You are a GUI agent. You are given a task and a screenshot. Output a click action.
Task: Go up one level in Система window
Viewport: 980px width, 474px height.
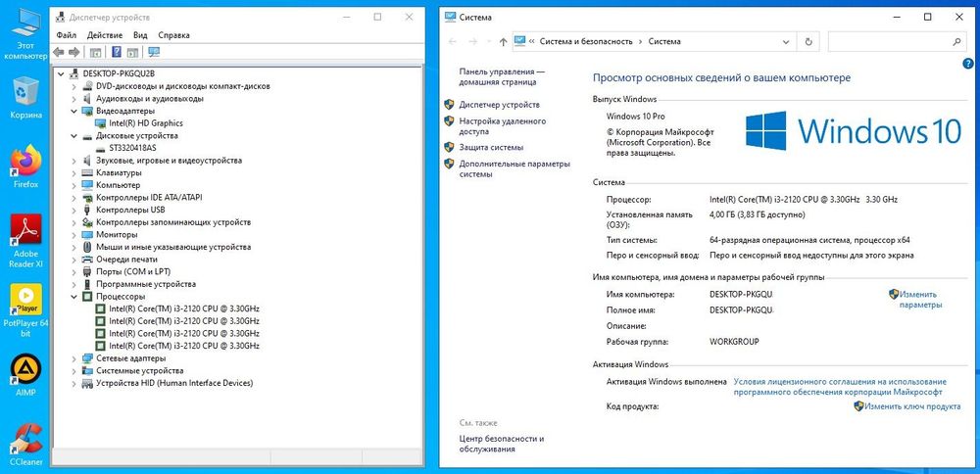click(x=503, y=42)
